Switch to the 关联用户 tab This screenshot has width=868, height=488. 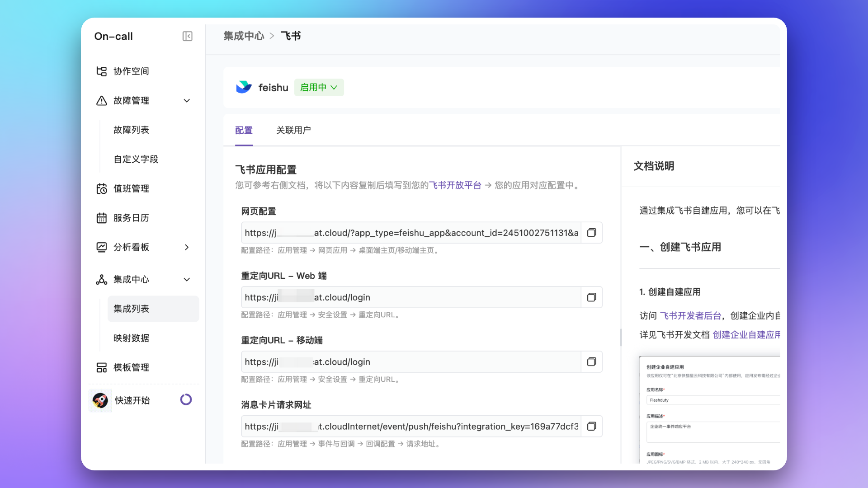(293, 130)
